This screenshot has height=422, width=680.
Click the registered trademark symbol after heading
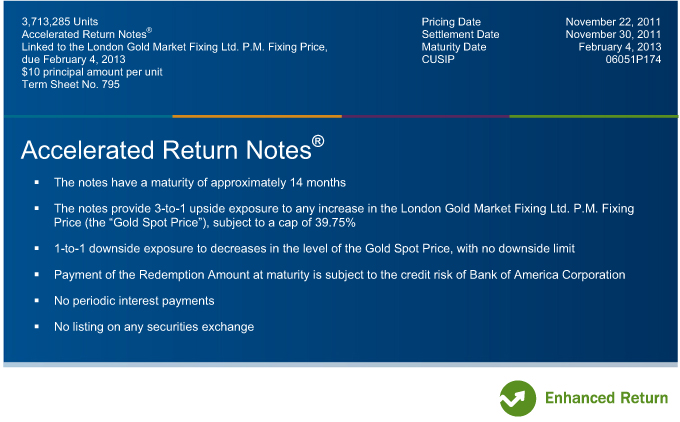[x=318, y=141]
